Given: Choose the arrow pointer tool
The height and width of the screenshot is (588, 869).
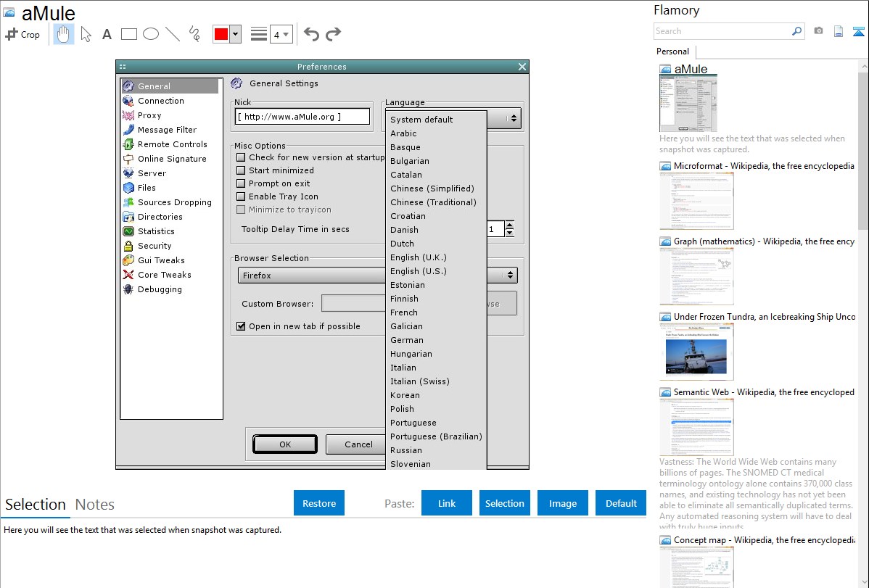Looking at the screenshot, I should coord(86,34).
